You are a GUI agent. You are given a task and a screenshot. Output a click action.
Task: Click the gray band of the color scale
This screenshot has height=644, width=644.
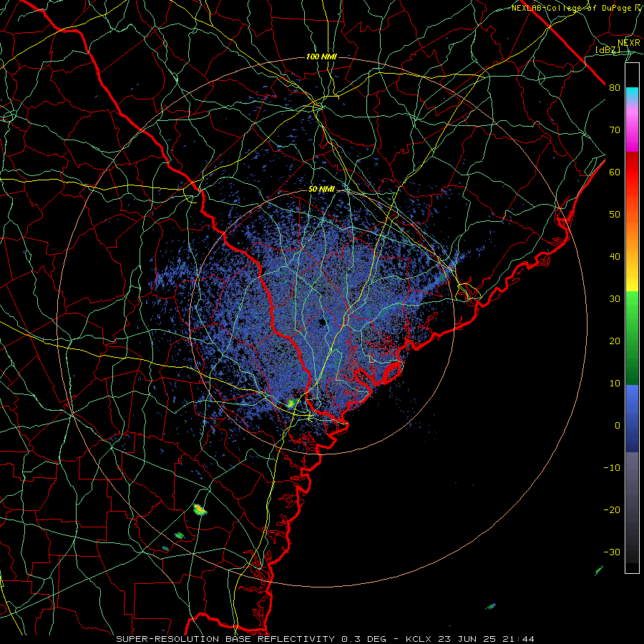[x=632, y=507]
